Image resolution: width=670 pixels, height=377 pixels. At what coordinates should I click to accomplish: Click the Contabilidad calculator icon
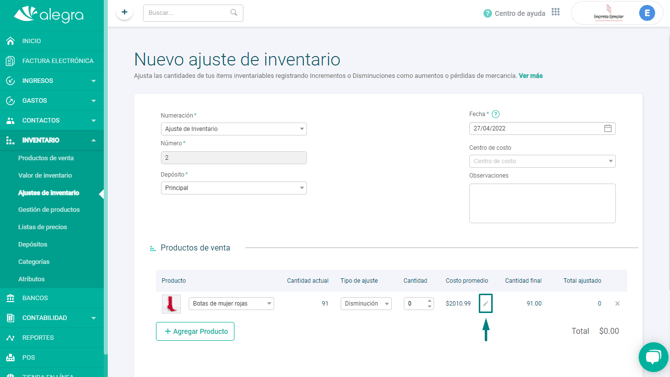click(10, 318)
